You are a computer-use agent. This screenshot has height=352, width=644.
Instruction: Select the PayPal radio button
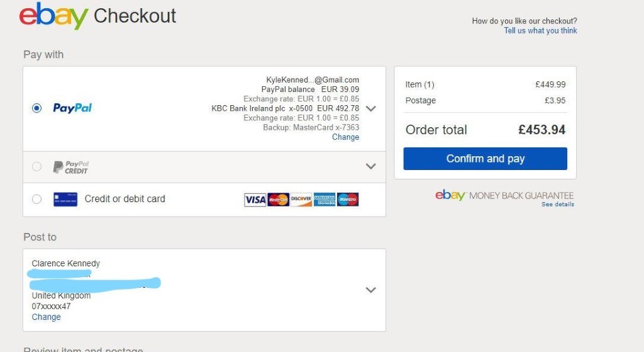[x=37, y=108]
